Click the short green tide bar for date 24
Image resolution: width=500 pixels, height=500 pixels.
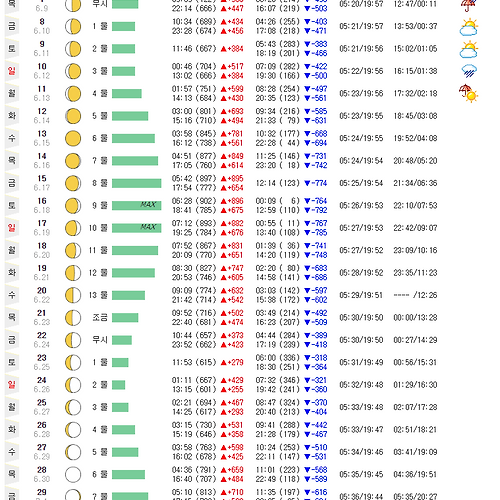(118, 385)
